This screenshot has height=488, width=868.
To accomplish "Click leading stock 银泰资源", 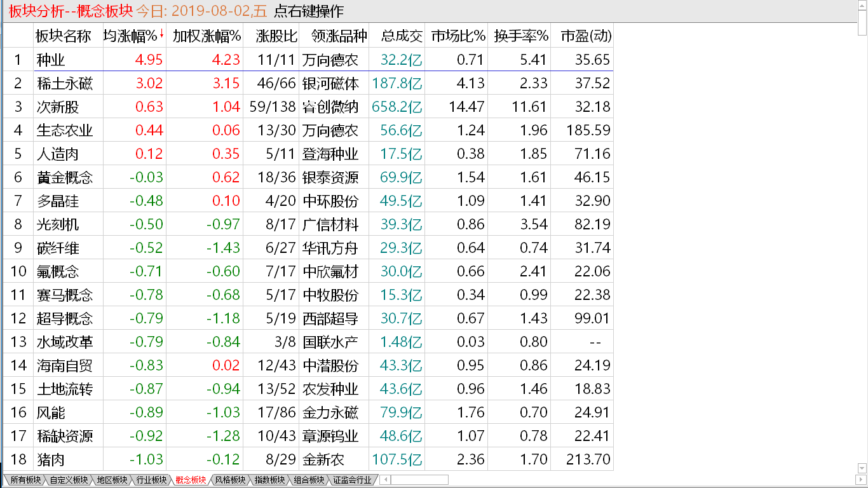I will (x=330, y=177).
